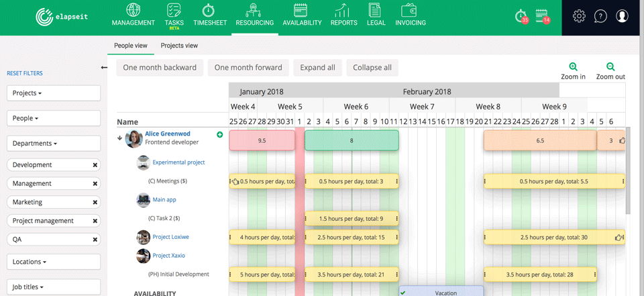This screenshot has width=644, height=296.
Task: Open the Locations filter dropdown
Action: click(x=54, y=262)
